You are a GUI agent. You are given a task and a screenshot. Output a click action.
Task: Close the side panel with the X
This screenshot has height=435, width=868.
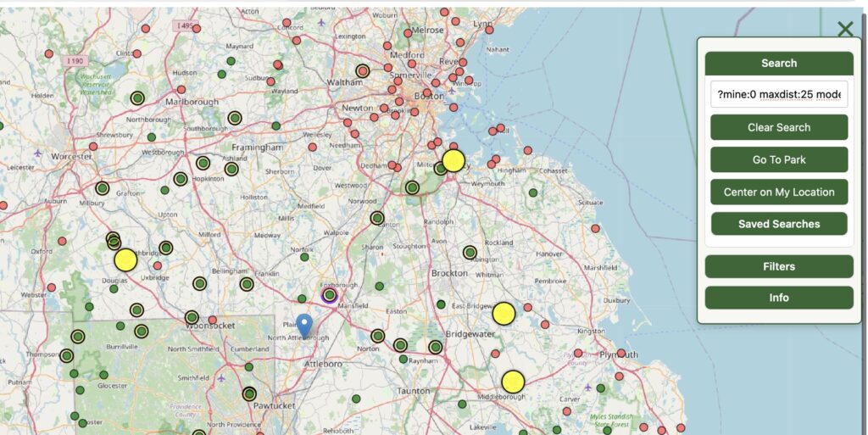(845, 30)
